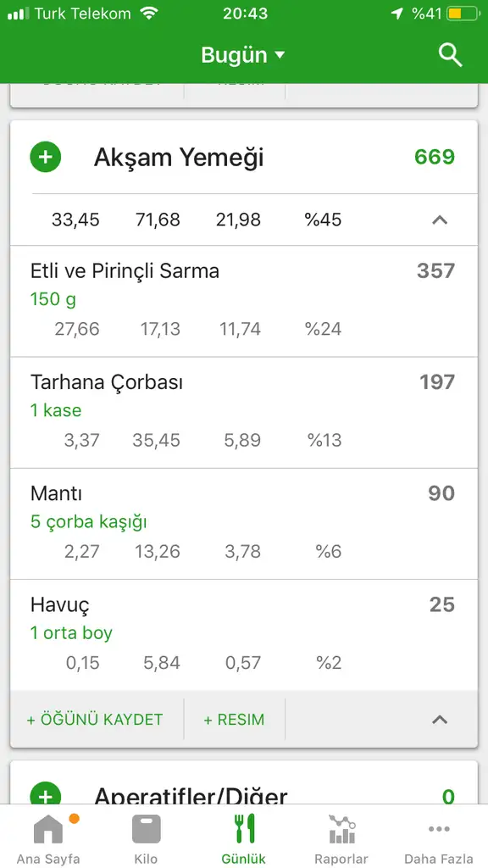Collapse Akşam Yemeği nutrient summary chevron

[x=440, y=220]
